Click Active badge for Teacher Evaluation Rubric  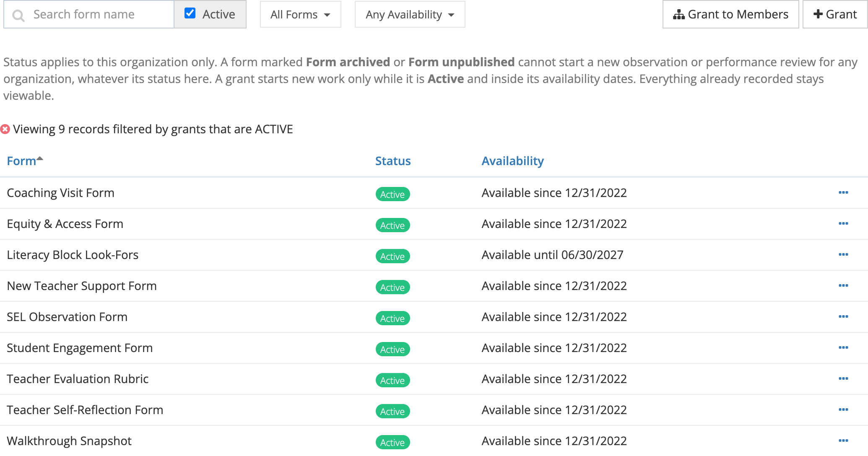(392, 380)
